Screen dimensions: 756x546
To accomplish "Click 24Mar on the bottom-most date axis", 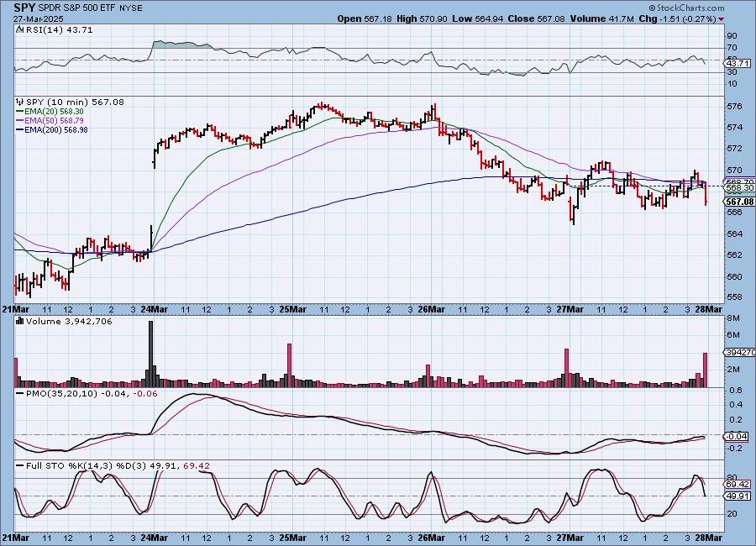I will click(155, 538).
